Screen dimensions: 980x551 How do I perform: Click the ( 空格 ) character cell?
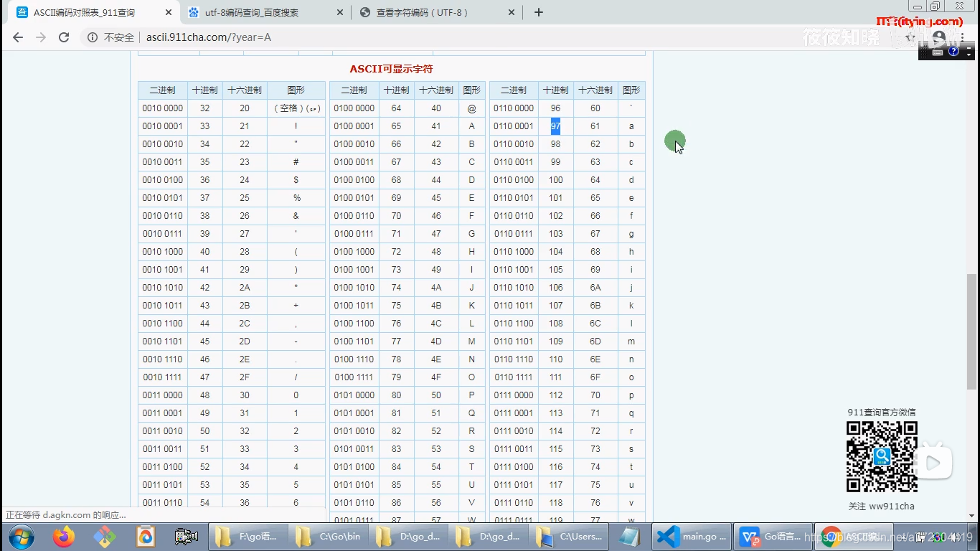(296, 108)
